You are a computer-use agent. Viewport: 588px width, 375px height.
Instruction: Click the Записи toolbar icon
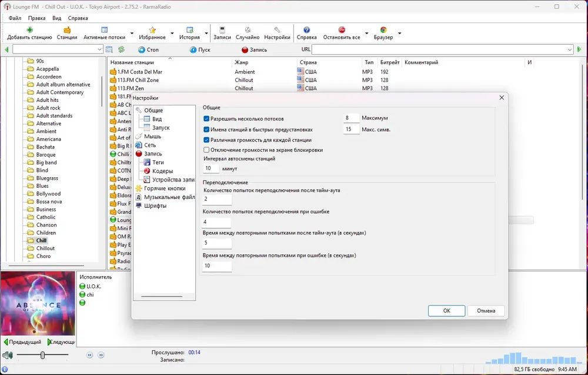[222, 30]
